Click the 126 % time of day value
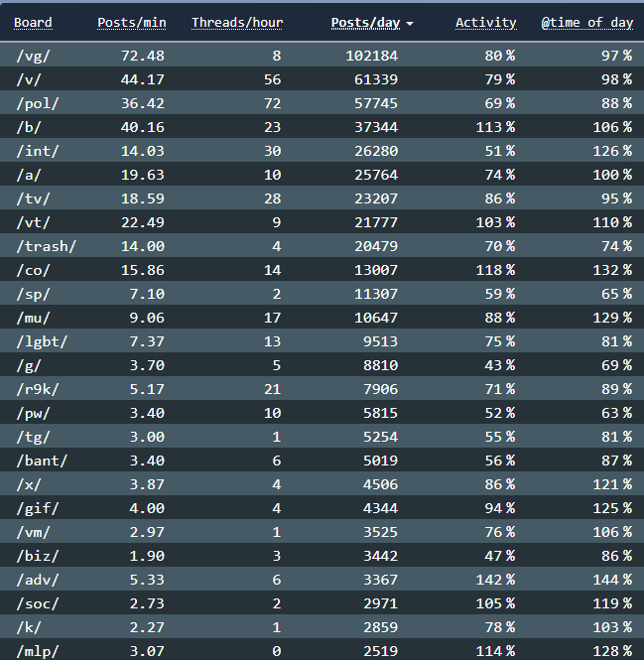Image resolution: width=644 pixels, height=660 pixels. (x=612, y=151)
